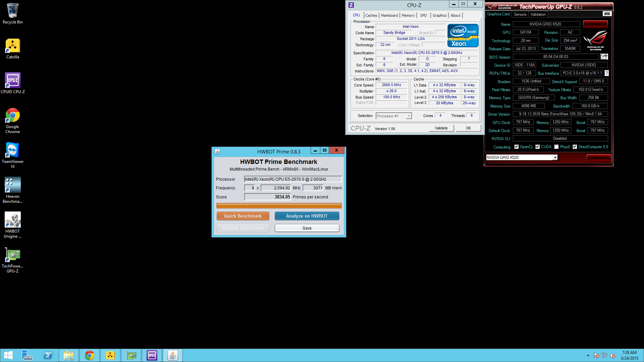Expand the Processor #1 selection dropdown
Viewport: 644px width, 362px height.
coord(409,116)
